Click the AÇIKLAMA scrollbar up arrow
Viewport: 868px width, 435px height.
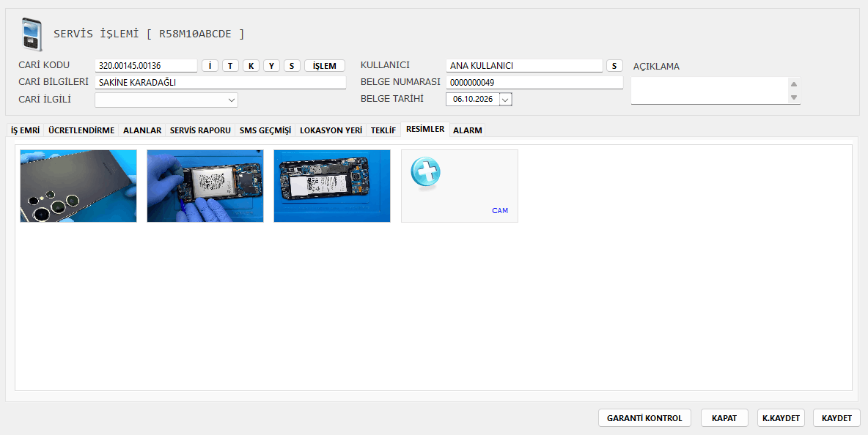pyautogui.click(x=794, y=84)
